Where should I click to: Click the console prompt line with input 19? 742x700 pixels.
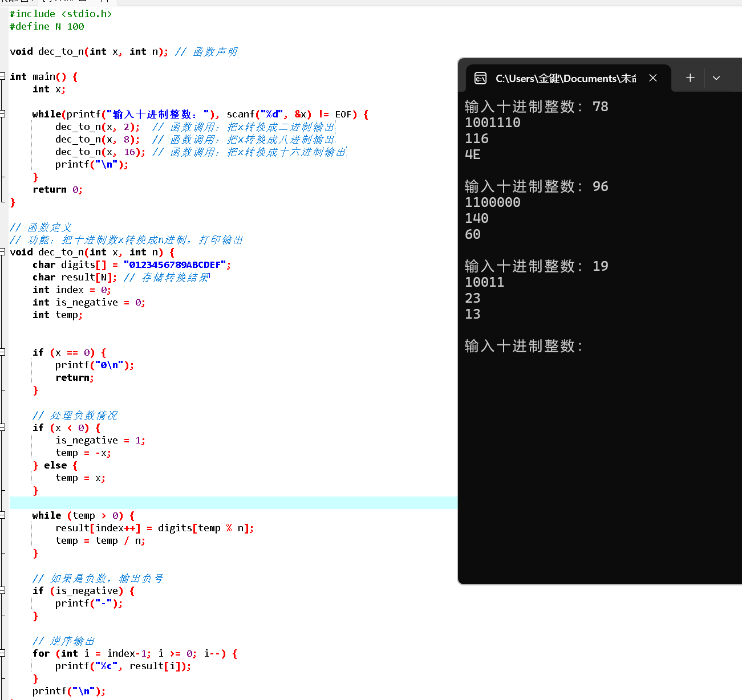[x=537, y=266]
